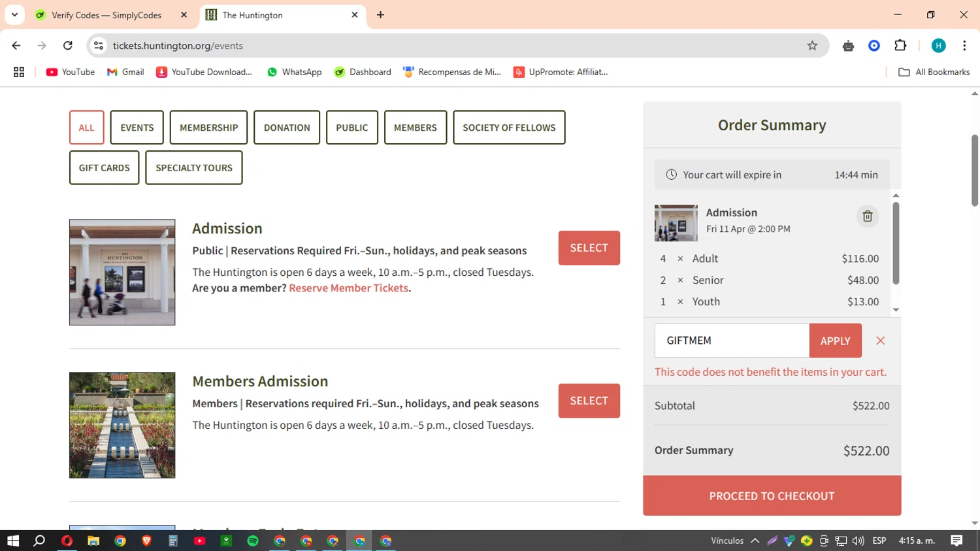Open the All Bookmarks folder
The image size is (980, 551).
pyautogui.click(x=934, y=72)
